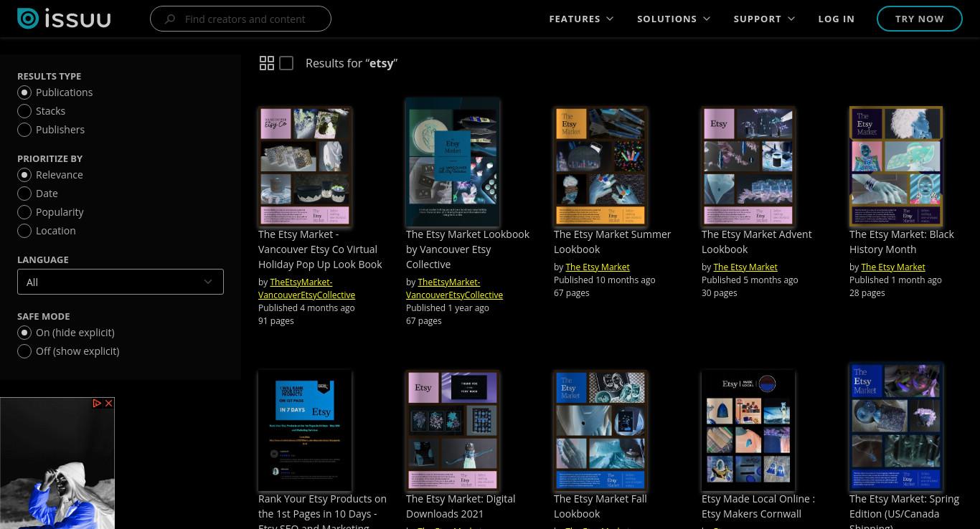Click the search magnifier icon
The image size is (980, 529).
point(170,19)
